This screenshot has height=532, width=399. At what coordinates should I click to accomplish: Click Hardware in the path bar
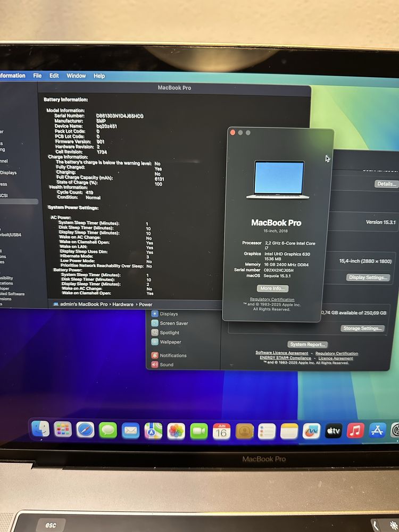tap(123, 304)
